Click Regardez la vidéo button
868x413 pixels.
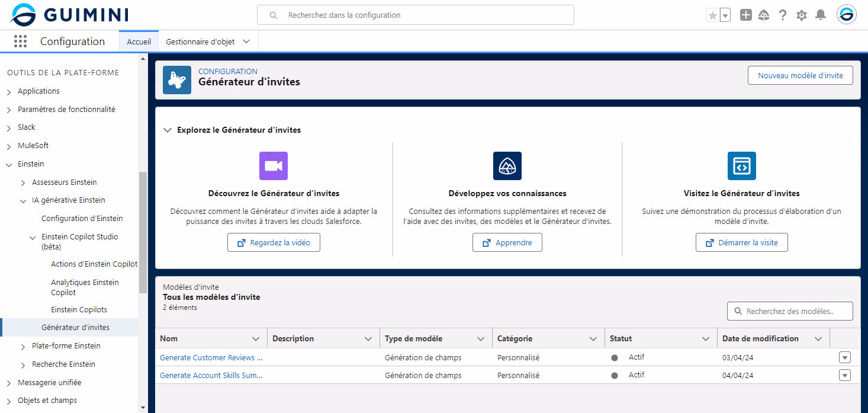(x=274, y=242)
